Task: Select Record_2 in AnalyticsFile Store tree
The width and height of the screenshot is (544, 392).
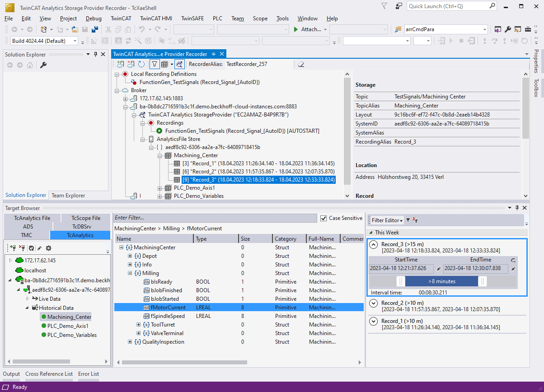Action: point(258,172)
